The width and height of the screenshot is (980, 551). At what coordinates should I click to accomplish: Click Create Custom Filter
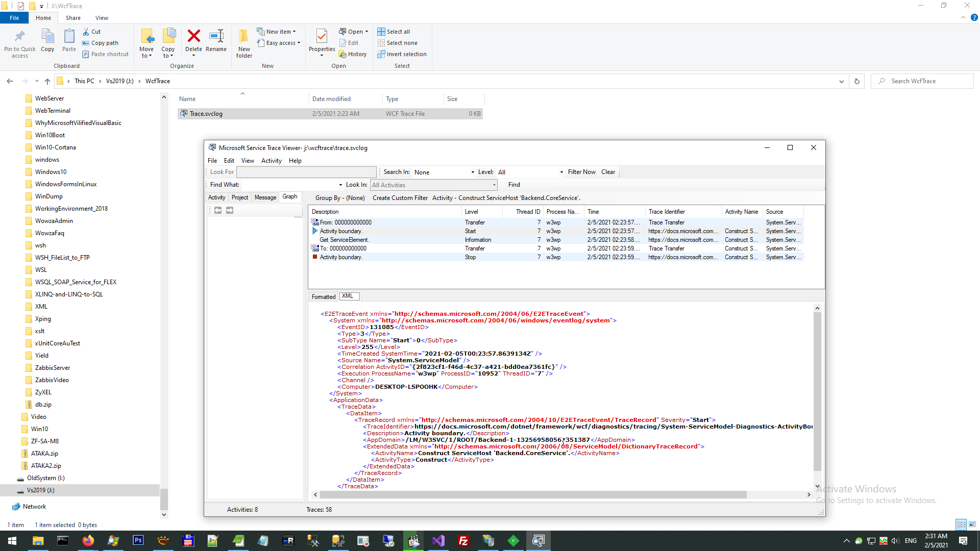coord(400,198)
